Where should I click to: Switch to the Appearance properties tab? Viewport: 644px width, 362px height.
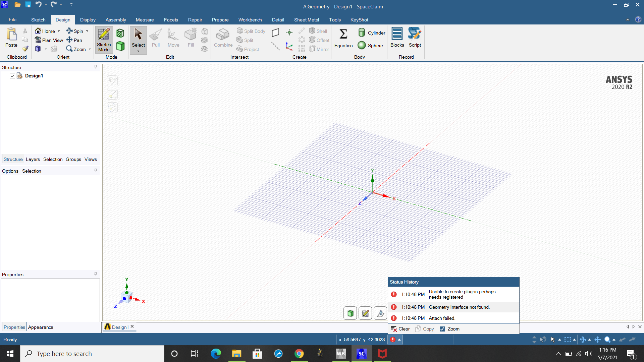(x=41, y=327)
